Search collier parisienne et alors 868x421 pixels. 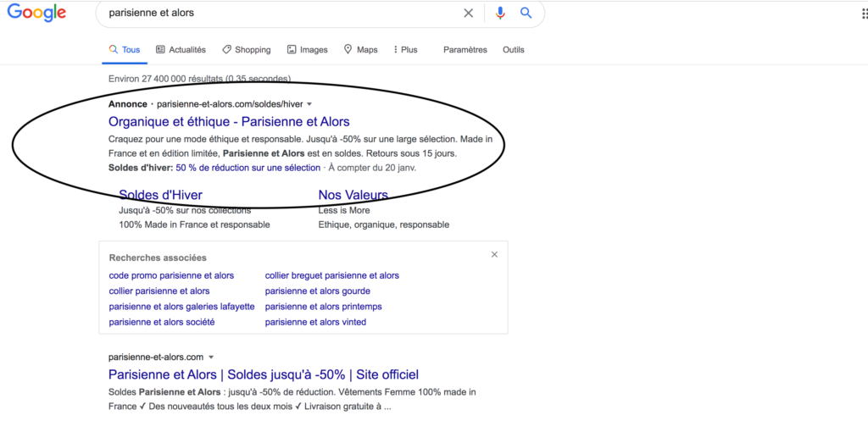[159, 291]
